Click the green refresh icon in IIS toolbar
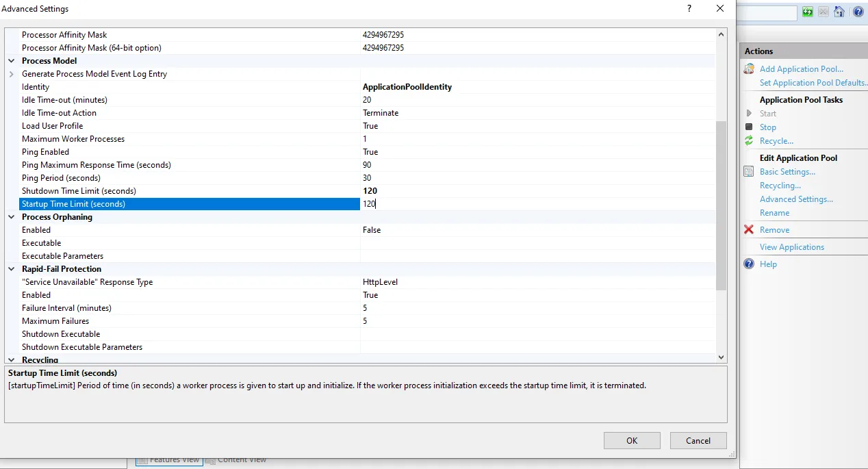Viewport: 868px width, 469px height. click(x=808, y=12)
